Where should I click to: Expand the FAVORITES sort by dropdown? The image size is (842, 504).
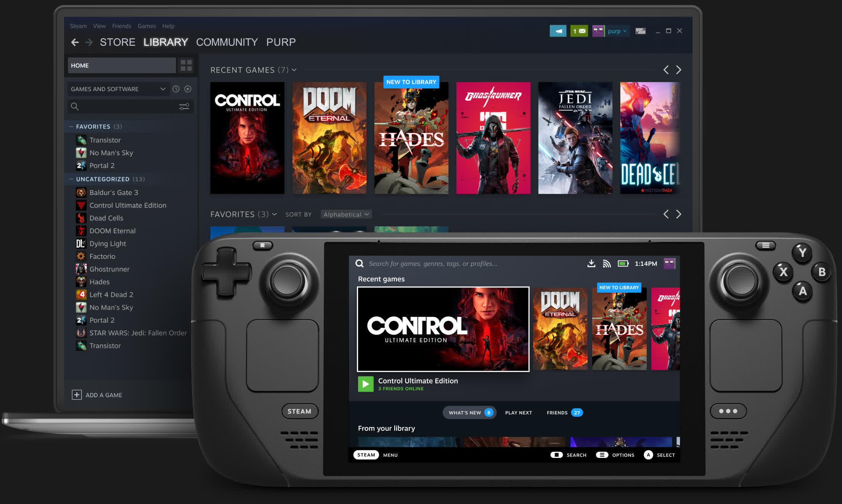(345, 214)
